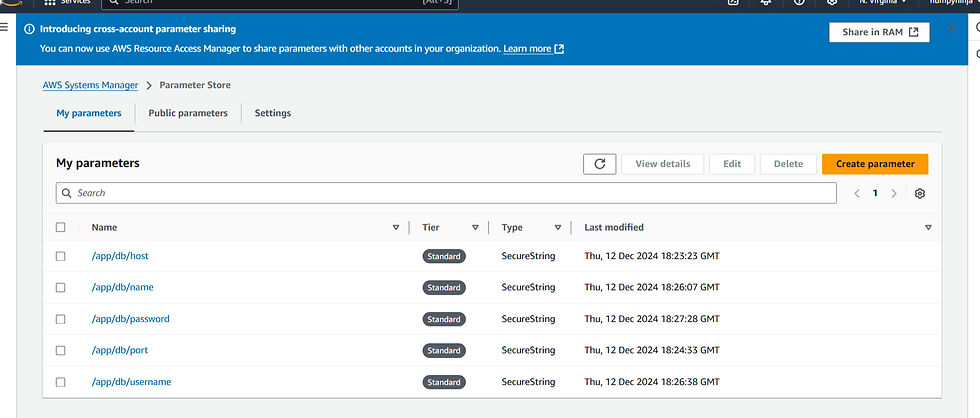Go to next page of parameters
The height and width of the screenshot is (418, 980).
tap(894, 193)
